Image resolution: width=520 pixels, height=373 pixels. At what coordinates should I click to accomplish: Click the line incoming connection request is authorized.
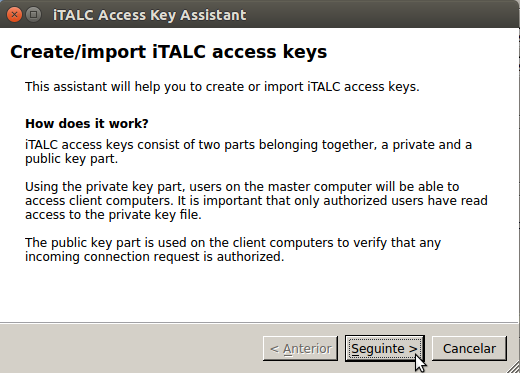(155, 257)
